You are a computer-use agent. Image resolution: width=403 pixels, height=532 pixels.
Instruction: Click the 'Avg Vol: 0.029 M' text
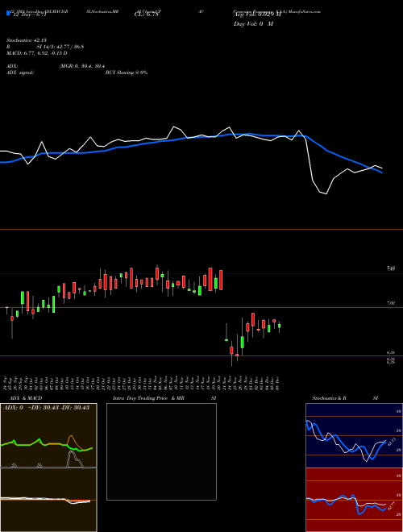pos(257,15)
